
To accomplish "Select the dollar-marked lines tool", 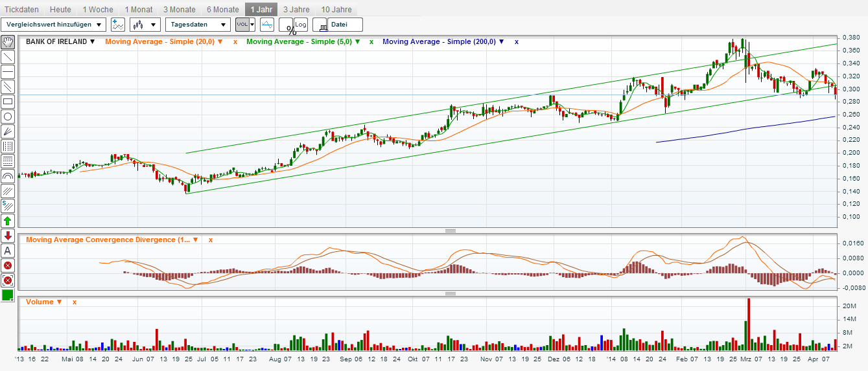I will click(8, 206).
